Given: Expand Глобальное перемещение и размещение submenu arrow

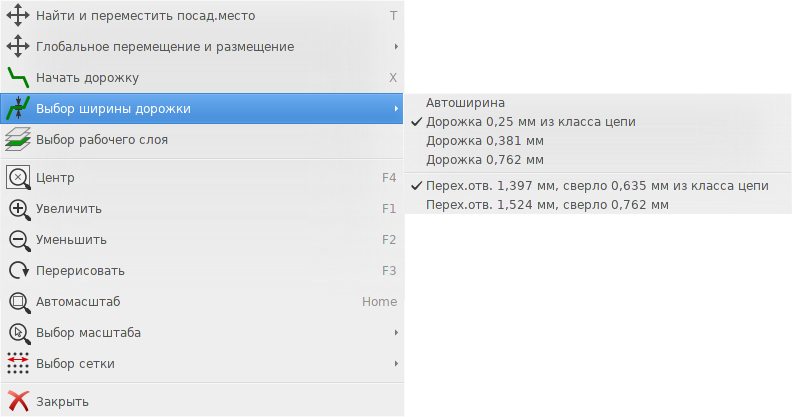Looking at the screenshot, I should pos(396,46).
